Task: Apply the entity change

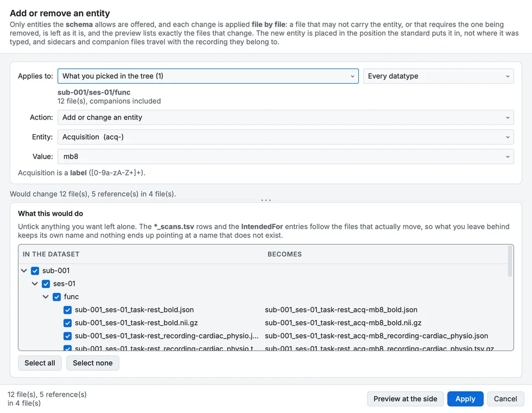Action: pyautogui.click(x=465, y=399)
